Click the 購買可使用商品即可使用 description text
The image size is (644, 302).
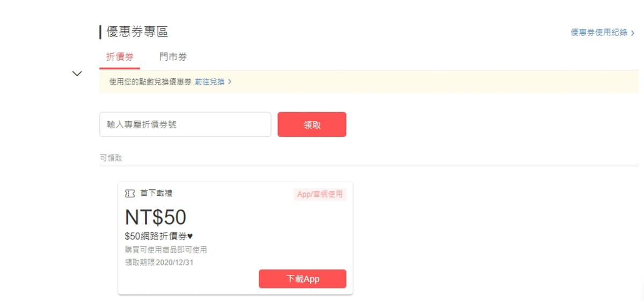[x=166, y=249]
